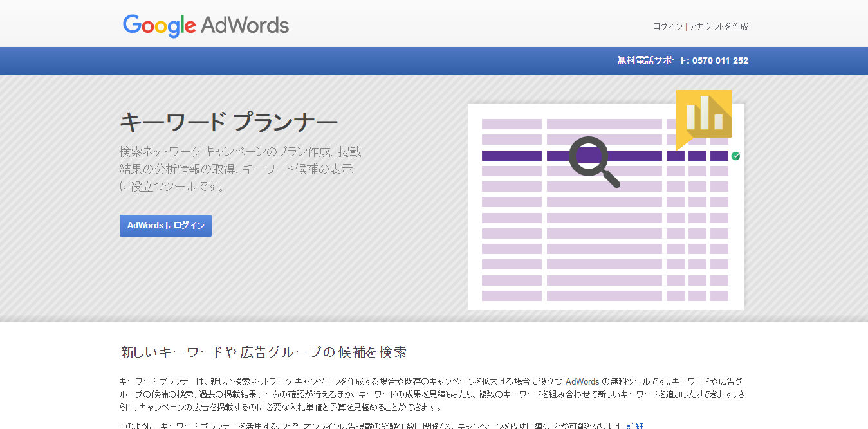This screenshot has width=868, height=429.
Task: Click the AdWords link in description paragraph
Action: [582, 381]
